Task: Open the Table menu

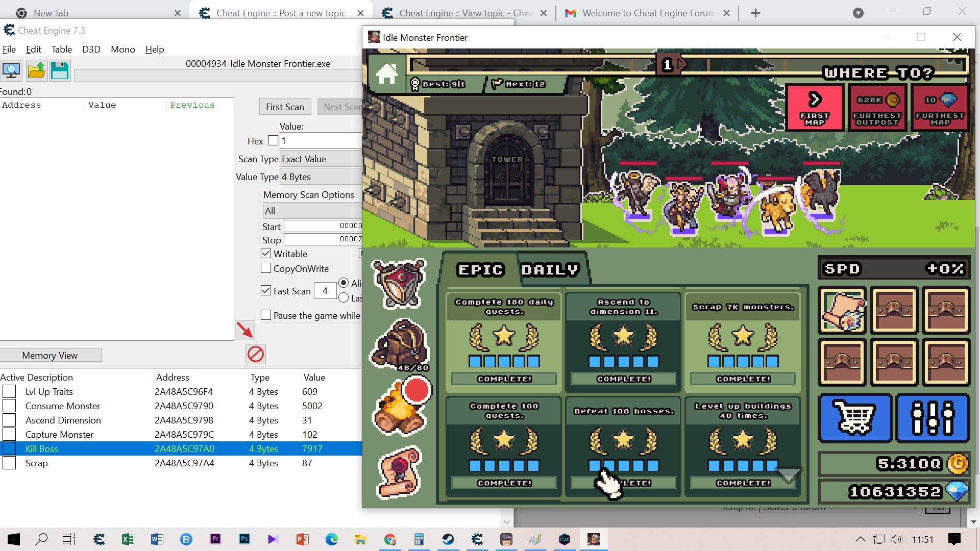Action: 61,49
